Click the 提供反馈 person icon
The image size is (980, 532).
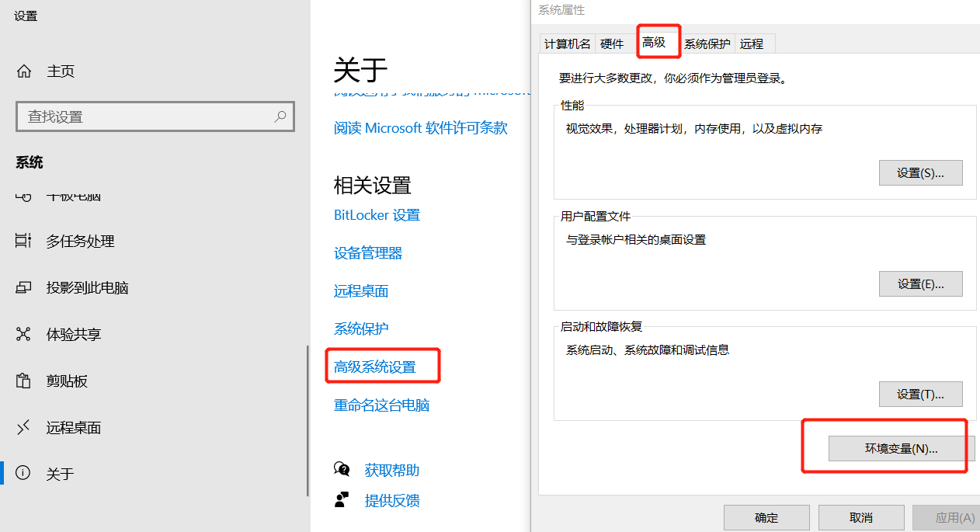point(342,499)
